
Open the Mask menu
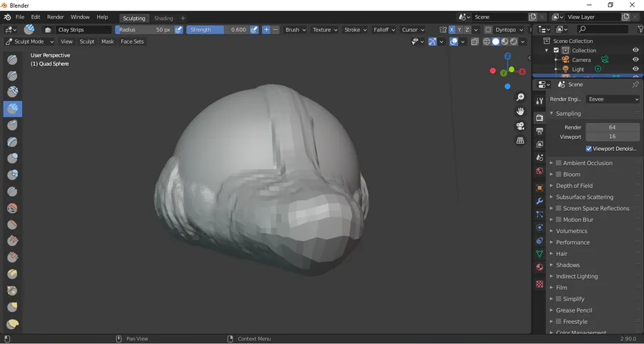[x=107, y=41]
